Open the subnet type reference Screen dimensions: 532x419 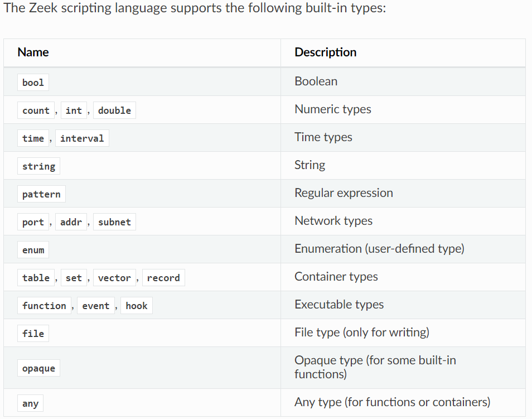point(114,222)
